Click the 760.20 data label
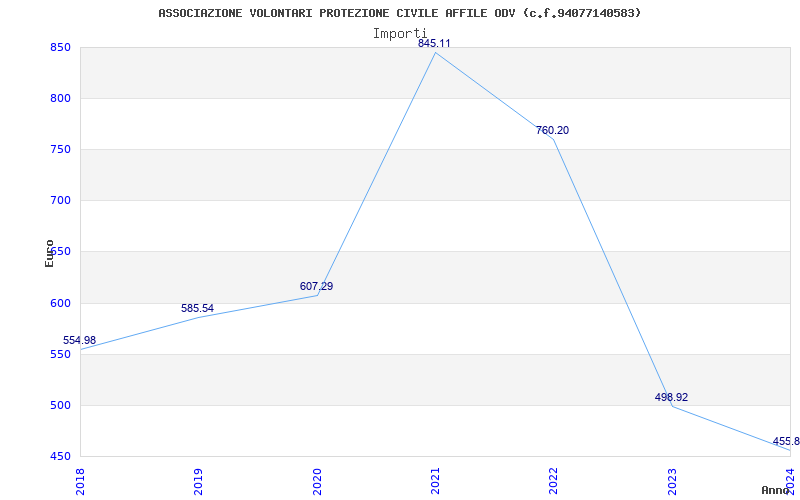800x500 pixels. (552, 130)
